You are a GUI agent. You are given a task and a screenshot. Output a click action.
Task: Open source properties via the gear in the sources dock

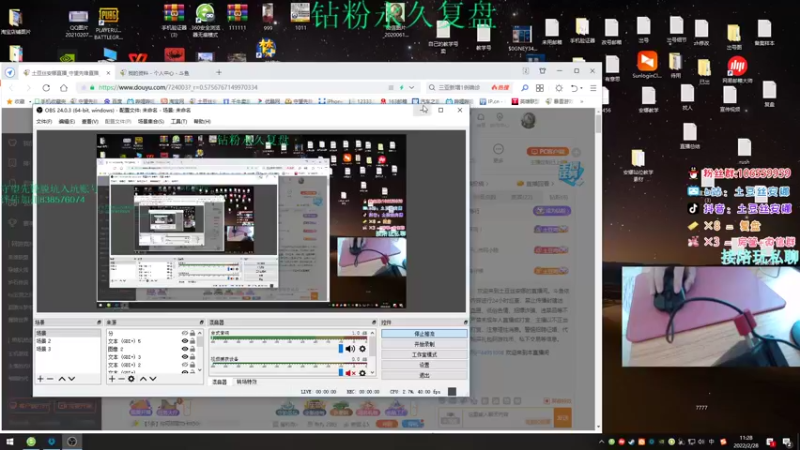coord(131,379)
